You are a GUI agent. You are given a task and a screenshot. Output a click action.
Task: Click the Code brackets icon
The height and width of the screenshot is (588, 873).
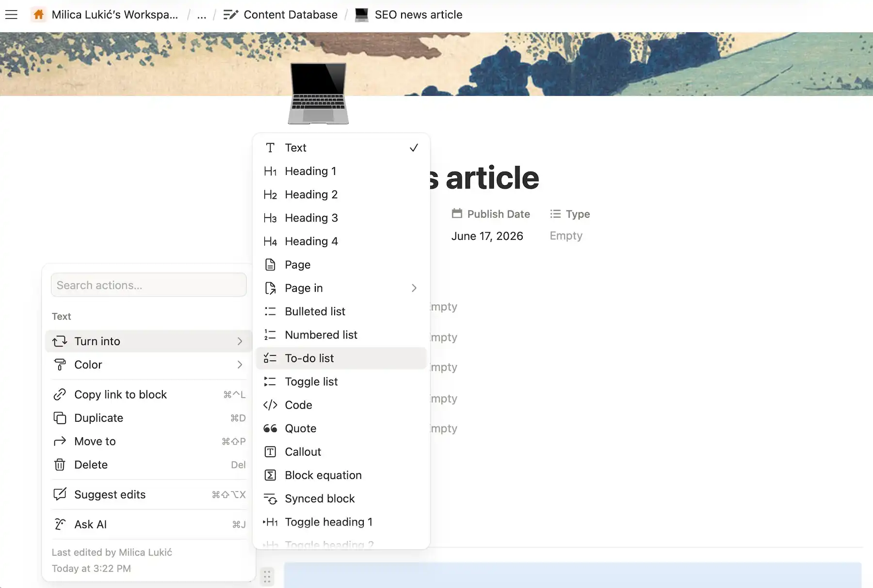tap(270, 405)
